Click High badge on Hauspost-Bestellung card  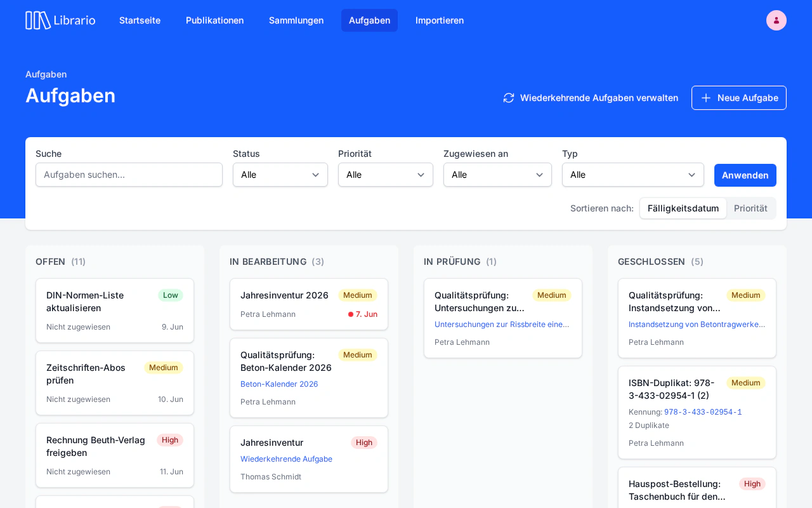tap(752, 484)
